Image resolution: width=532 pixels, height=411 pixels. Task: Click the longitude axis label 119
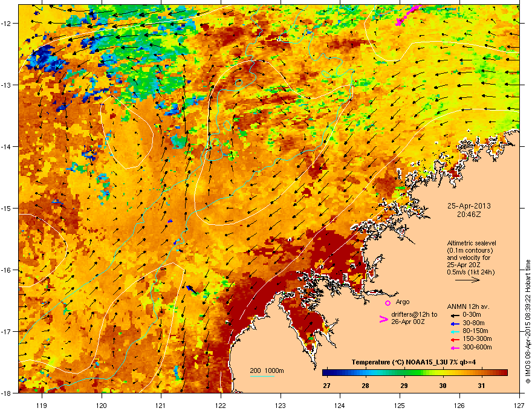(42, 405)
